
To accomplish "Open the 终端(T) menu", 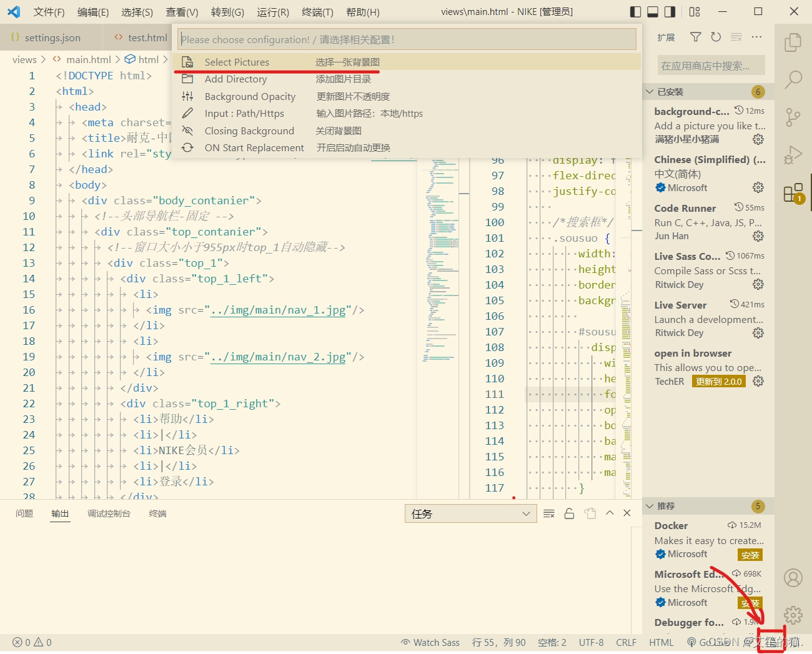I will click(x=317, y=12).
